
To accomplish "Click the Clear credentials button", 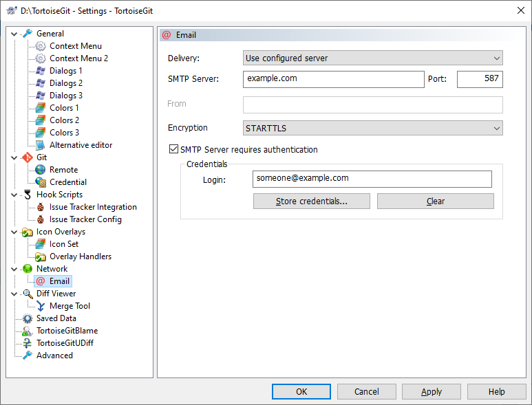I will coord(435,201).
